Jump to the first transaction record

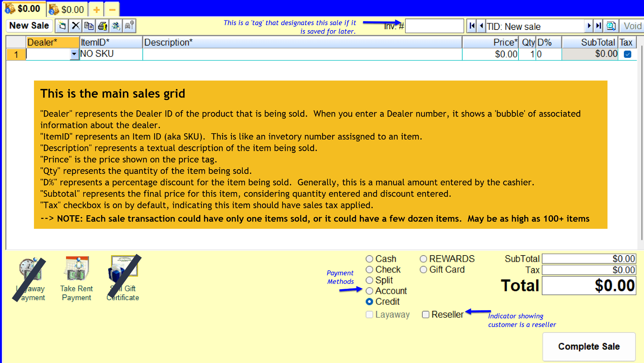coord(472,26)
